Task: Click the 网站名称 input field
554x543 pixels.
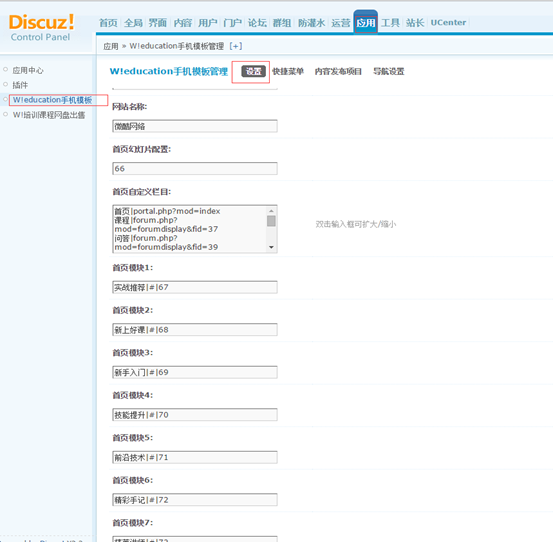Action: [x=195, y=126]
